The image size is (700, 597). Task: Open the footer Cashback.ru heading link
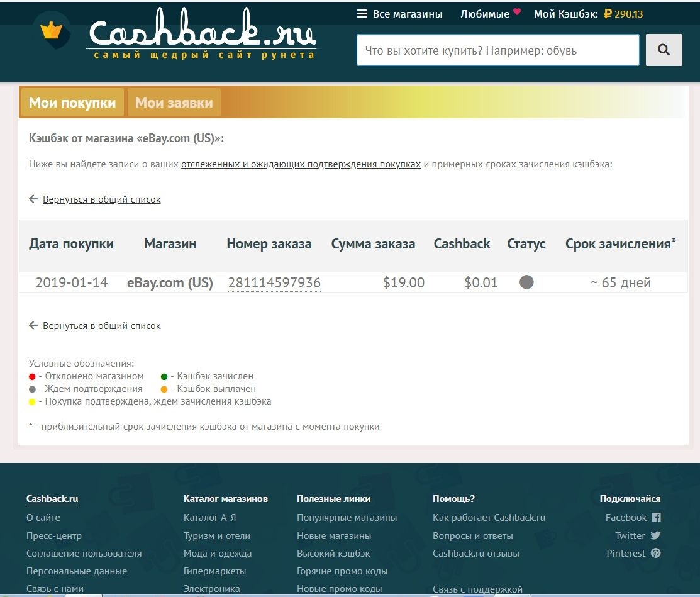pos(52,499)
